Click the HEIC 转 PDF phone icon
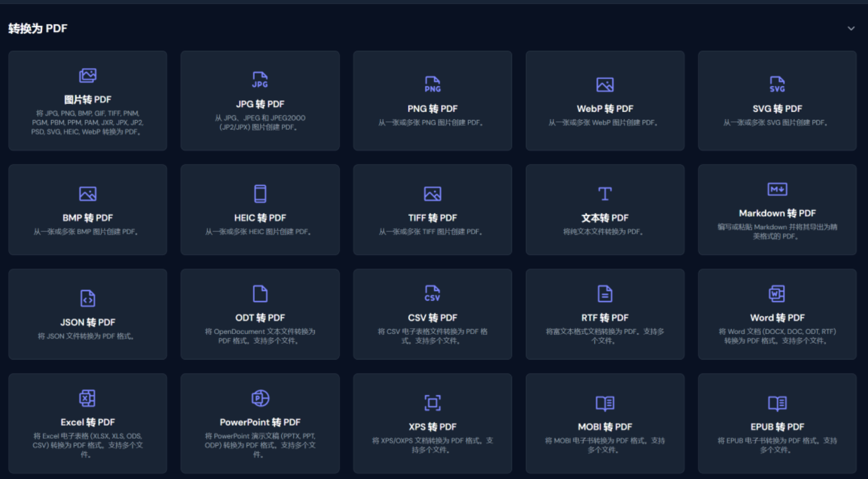 point(260,194)
